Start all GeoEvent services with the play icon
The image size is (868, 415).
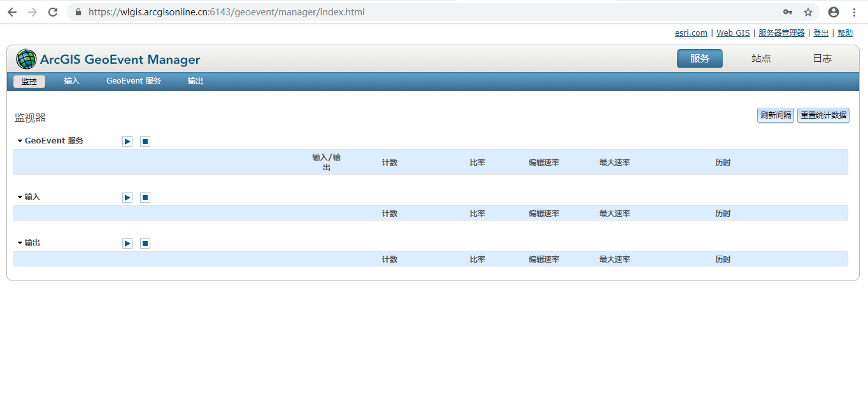[127, 141]
